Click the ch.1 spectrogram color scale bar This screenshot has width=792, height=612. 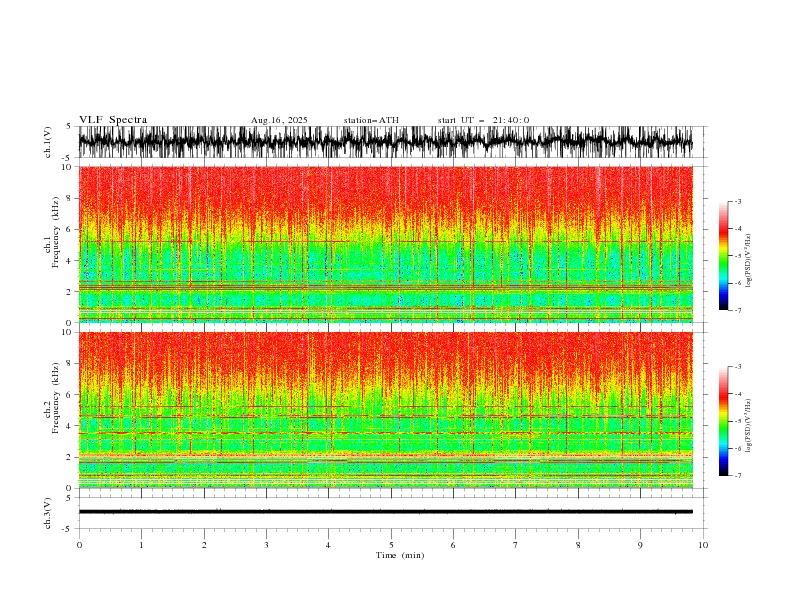click(x=723, y=256)
